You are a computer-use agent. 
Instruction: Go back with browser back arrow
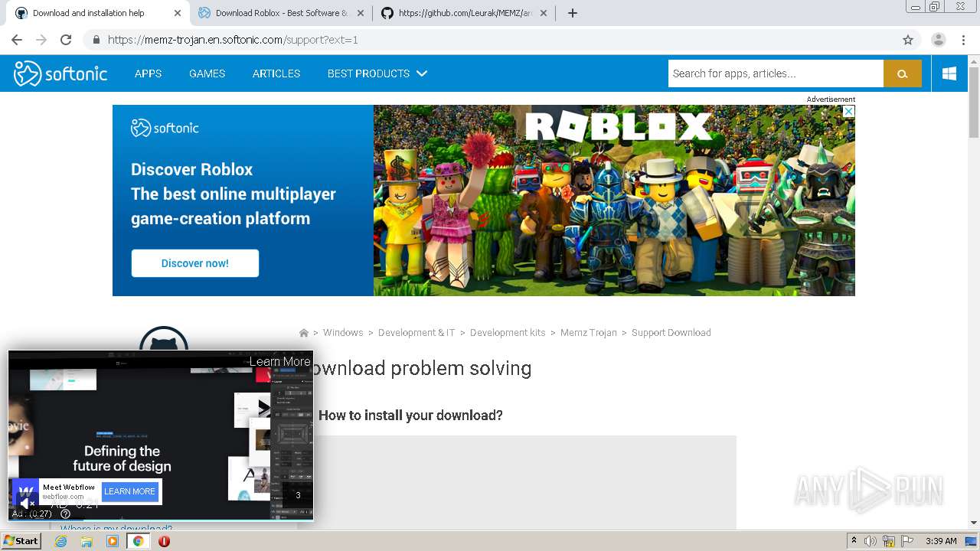click(x=17, y=40)
